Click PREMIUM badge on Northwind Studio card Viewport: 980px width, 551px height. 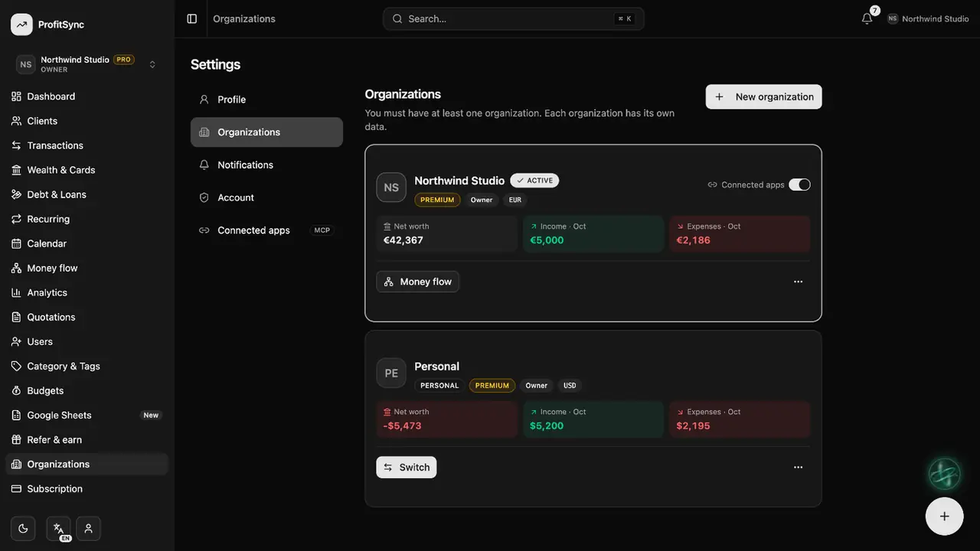(437, 200)
